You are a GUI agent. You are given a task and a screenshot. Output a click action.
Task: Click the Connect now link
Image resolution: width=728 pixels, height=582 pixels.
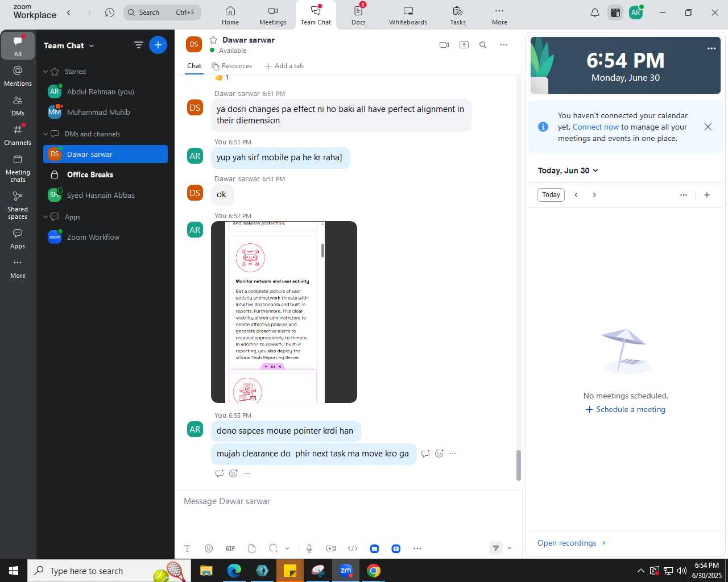pos(595,127)
